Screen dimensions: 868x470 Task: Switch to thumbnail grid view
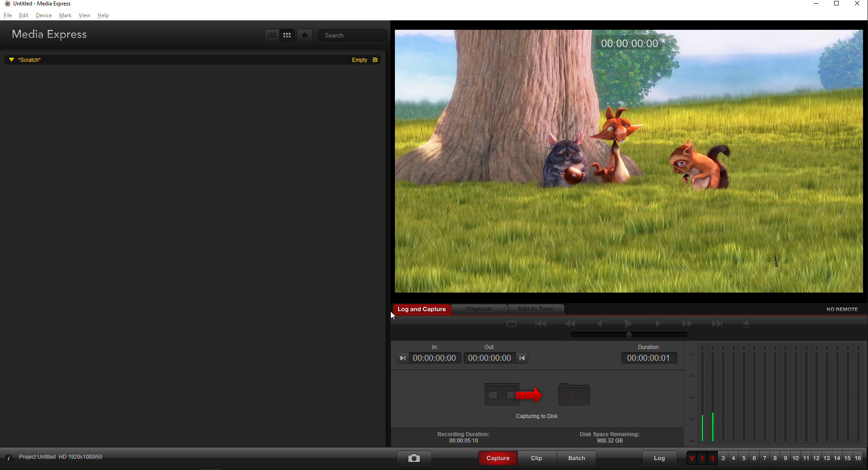tap(287, 35)
